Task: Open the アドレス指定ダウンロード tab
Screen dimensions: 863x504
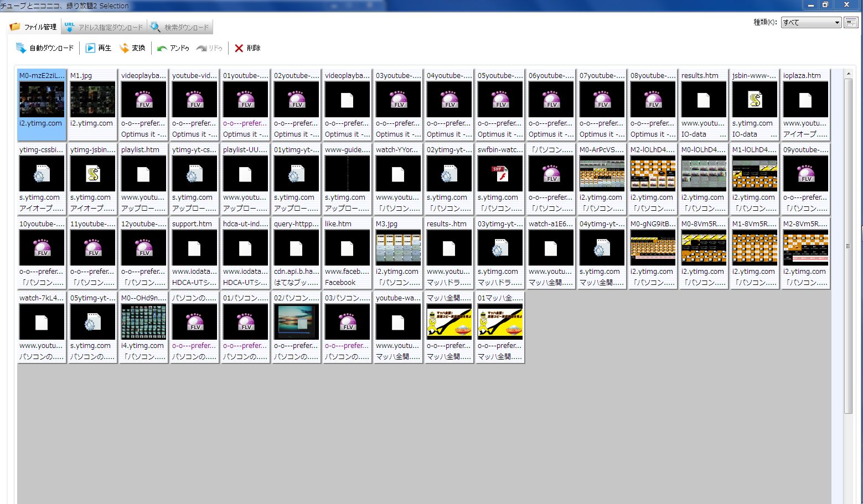Action: pos(104,27)
